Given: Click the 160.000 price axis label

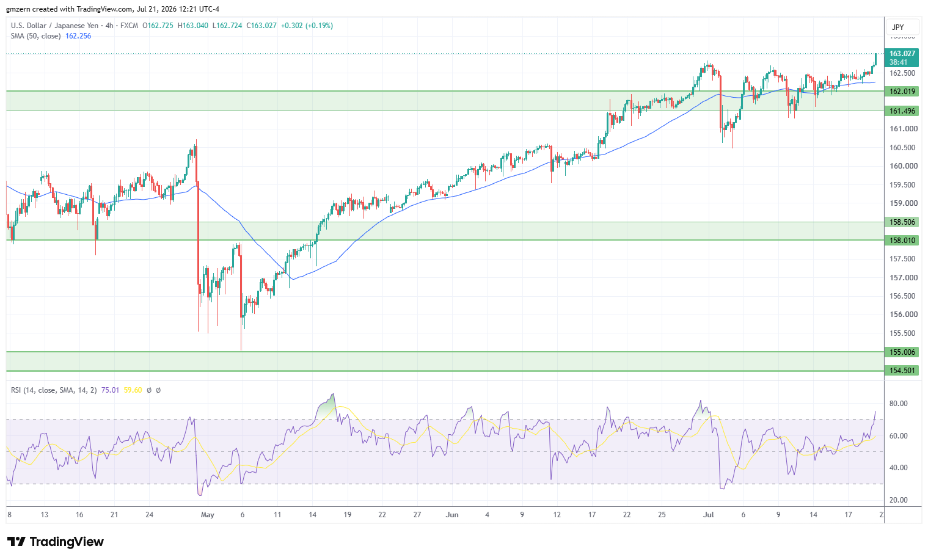Looking at the screenshot, I should tap(903, 166).
